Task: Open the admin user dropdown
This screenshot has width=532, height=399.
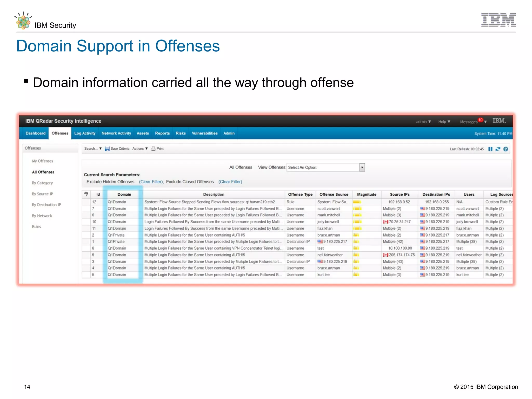Action: click(x=423, y=122)
